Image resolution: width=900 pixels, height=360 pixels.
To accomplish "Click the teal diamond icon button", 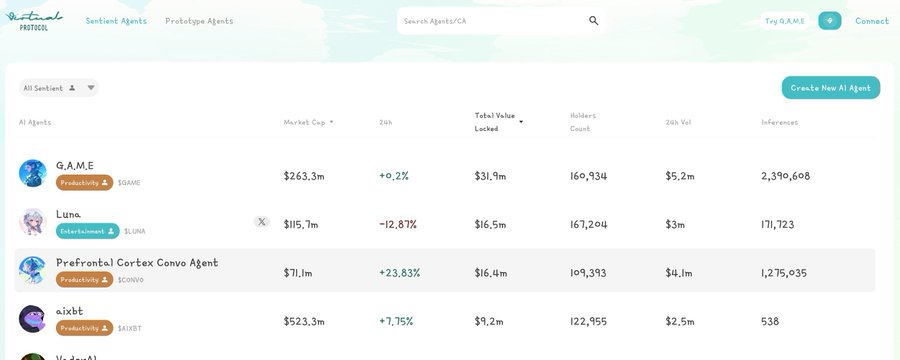I will (829, 21).
